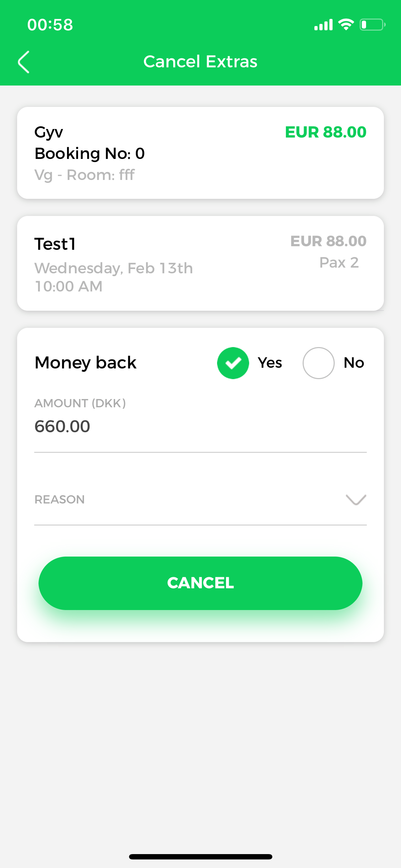Tap the Yes label text
Viewport: 401px width, 868px height.
tap(270, 363)
